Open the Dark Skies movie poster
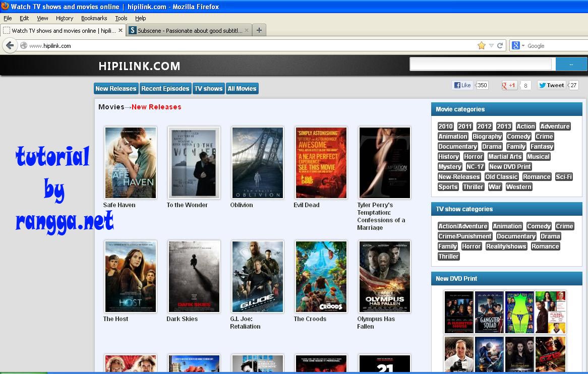Viewport: 588px width, 374px height. click(x=194, y=277)
